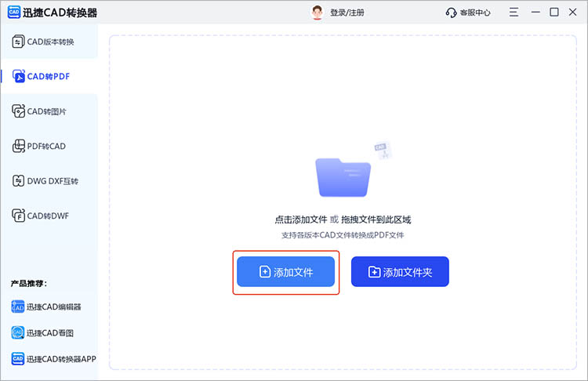588x381 pixels.
Task: Select the CAD转PDF sidebar item
Action: point(49,76)
